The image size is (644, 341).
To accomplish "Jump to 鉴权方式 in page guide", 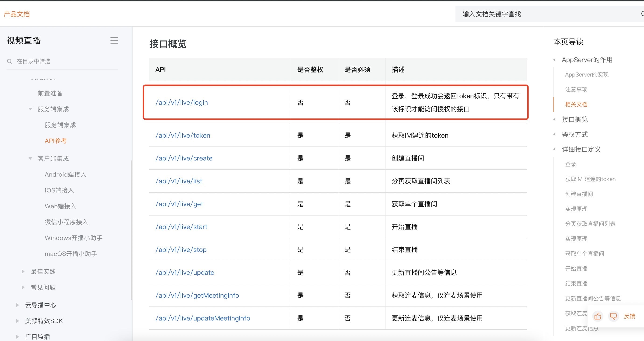I will (x=574, y=134).
